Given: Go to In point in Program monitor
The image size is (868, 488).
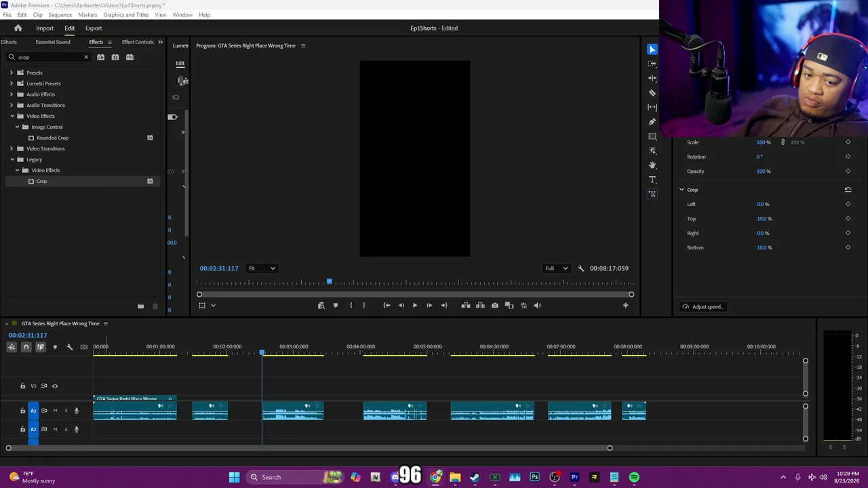Looking at the screenshot, I should (387, 306).
